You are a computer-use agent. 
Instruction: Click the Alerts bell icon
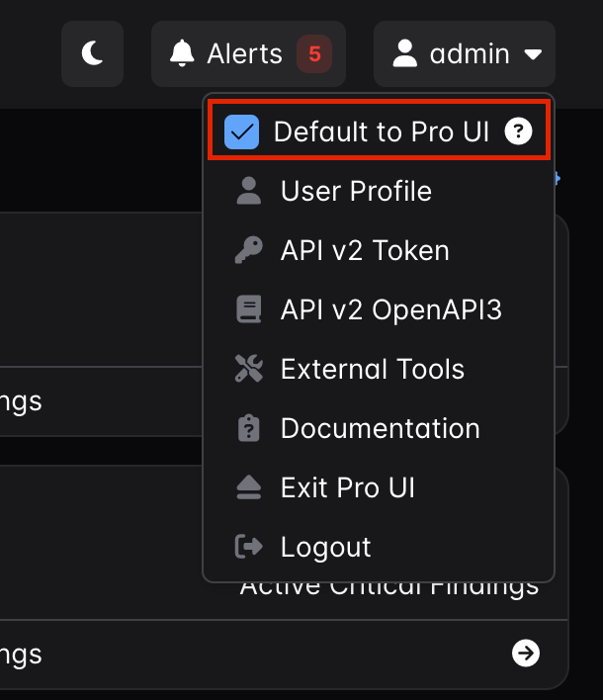click(x=182, y=53)
